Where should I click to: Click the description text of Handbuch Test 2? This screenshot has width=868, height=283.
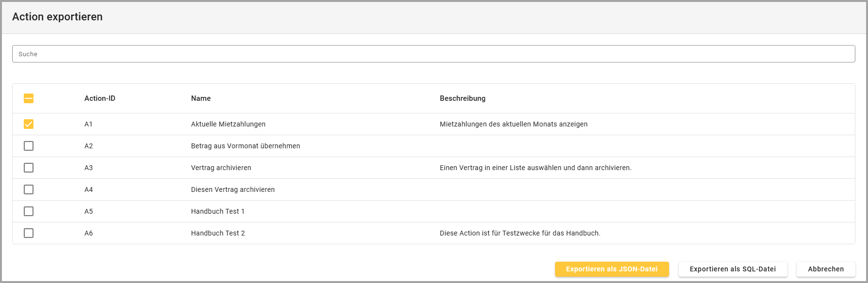(x=520, y=233)
